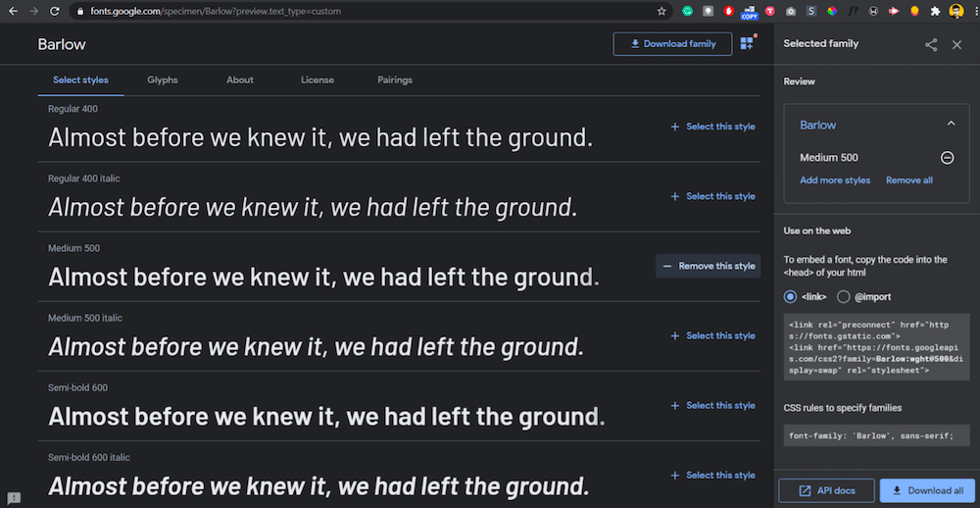
Task: Remove Medium 500 with the minus icon
Action: click(948, 158)
